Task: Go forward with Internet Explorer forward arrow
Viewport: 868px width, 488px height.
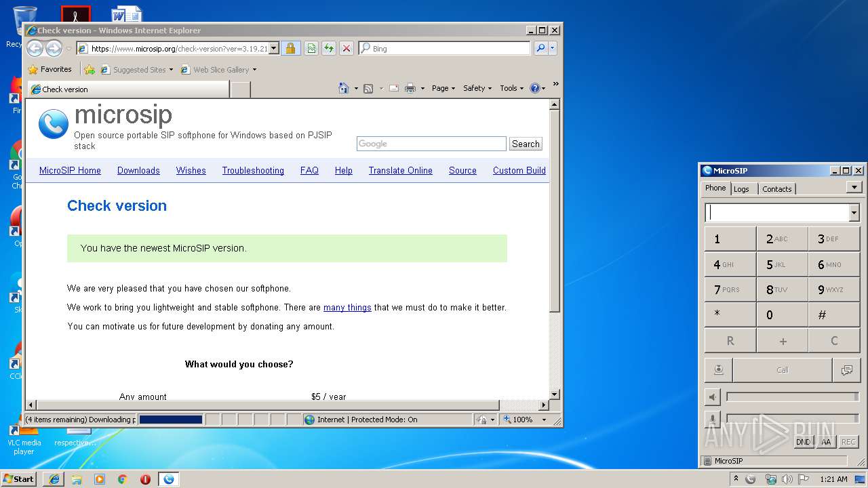Action: tap(54, 48)
